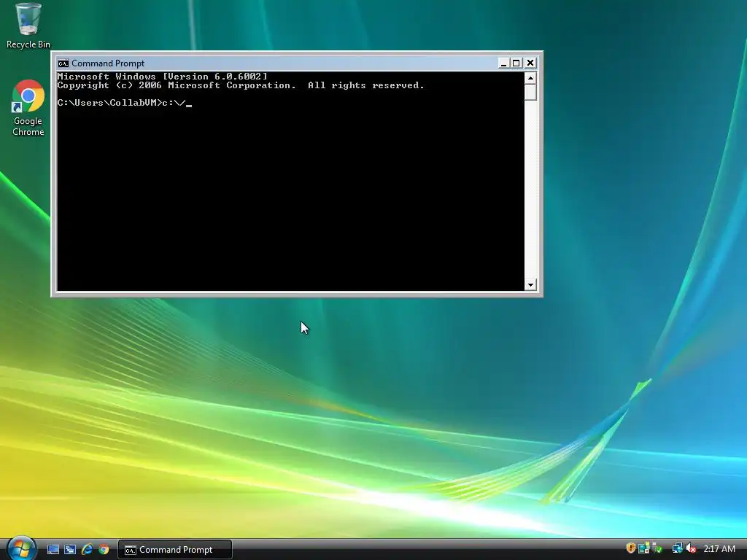
Task: Click Command Prompt scrollbar up arrow
Action: [530, 77]
